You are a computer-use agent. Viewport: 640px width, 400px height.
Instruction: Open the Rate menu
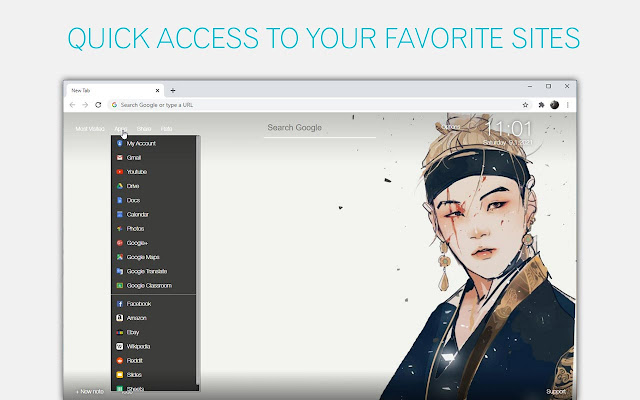[x=166, y=129]
